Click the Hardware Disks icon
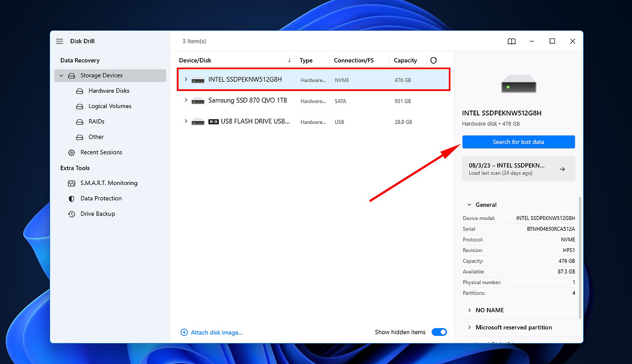 pos(79,91)
